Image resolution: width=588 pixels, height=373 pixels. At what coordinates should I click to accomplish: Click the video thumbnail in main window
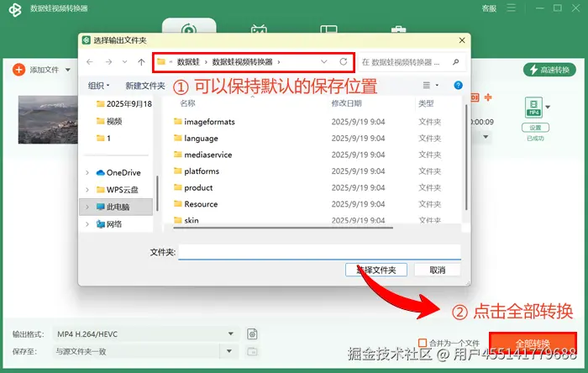click(x=48, y=119)
